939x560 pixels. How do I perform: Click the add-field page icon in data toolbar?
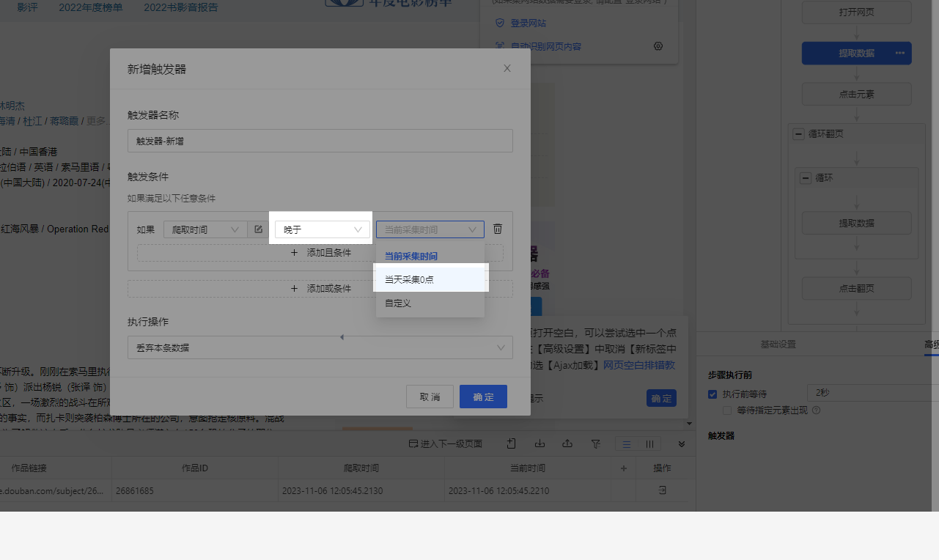[x=512, y=443]
